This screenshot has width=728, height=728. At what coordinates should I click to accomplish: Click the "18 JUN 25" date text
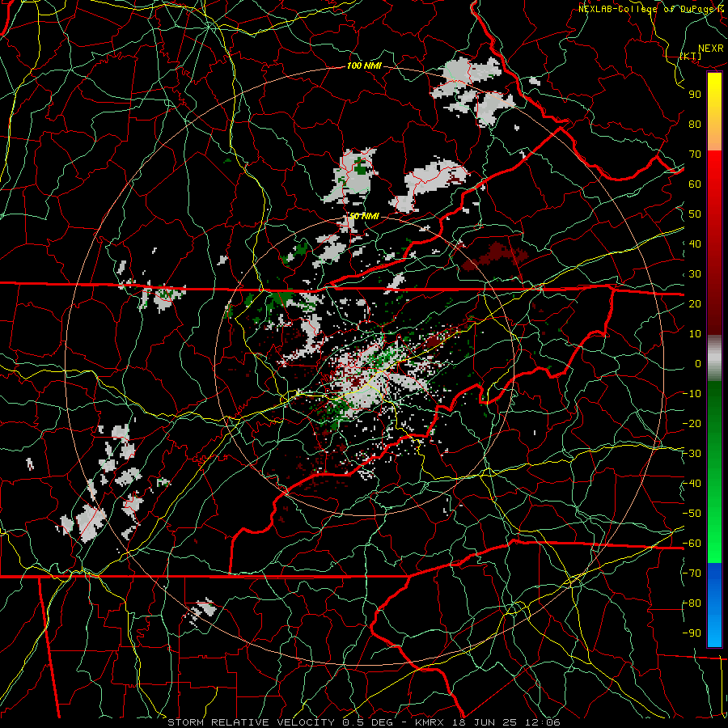[485, 722]
